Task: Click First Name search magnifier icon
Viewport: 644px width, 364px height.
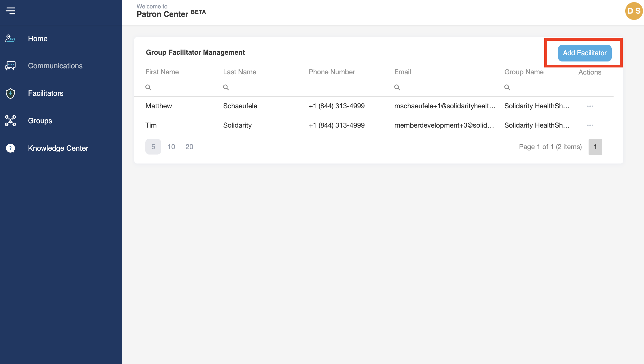Action: [x=148, y=87]
